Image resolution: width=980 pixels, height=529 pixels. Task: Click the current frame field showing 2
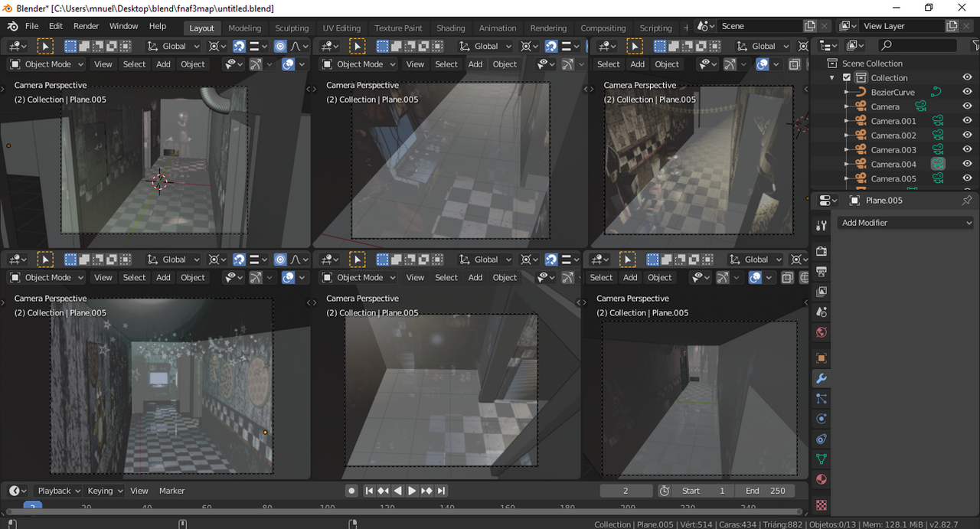pos(626,491)
